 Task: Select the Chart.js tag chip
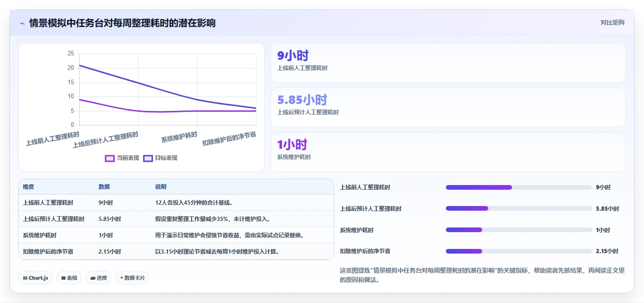(x=35, y=278)
